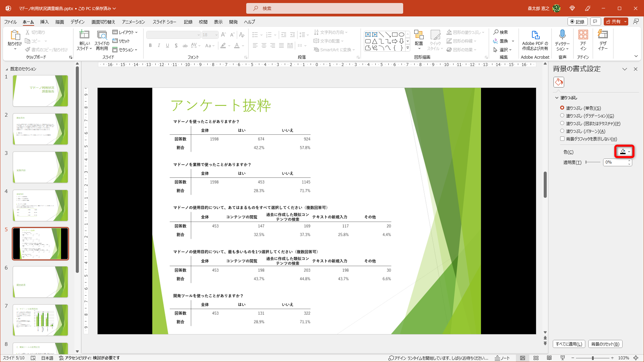Click the Create Adobe PDF icon
The width and height of the screenshot is (644, 362).
point(535,35)
